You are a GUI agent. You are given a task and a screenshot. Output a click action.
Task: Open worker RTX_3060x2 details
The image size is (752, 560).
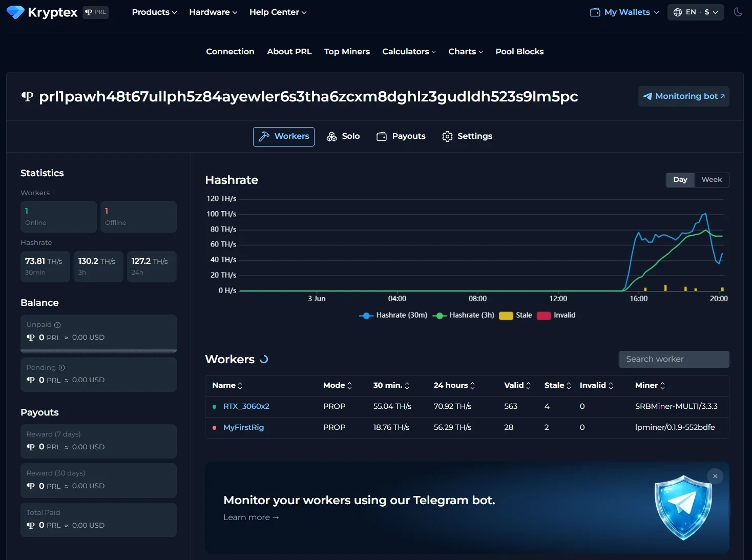tap(246, 406)
